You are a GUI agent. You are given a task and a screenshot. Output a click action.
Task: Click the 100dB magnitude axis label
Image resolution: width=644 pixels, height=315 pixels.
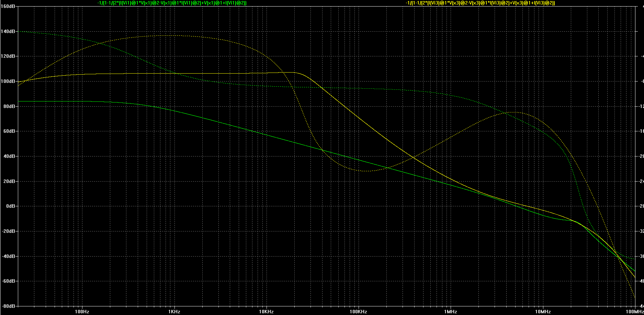pyautogui.click(x=8, y=81)
